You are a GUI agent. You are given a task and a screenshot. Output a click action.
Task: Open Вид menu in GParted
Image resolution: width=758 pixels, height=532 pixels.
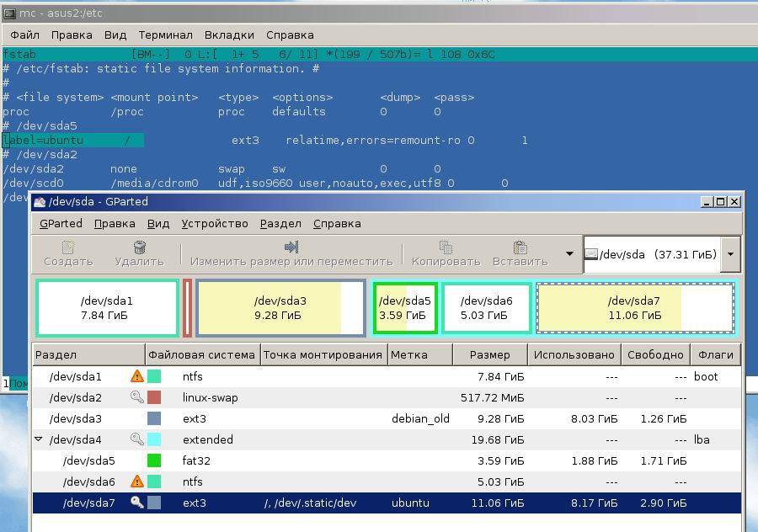(x=158, y=224)
